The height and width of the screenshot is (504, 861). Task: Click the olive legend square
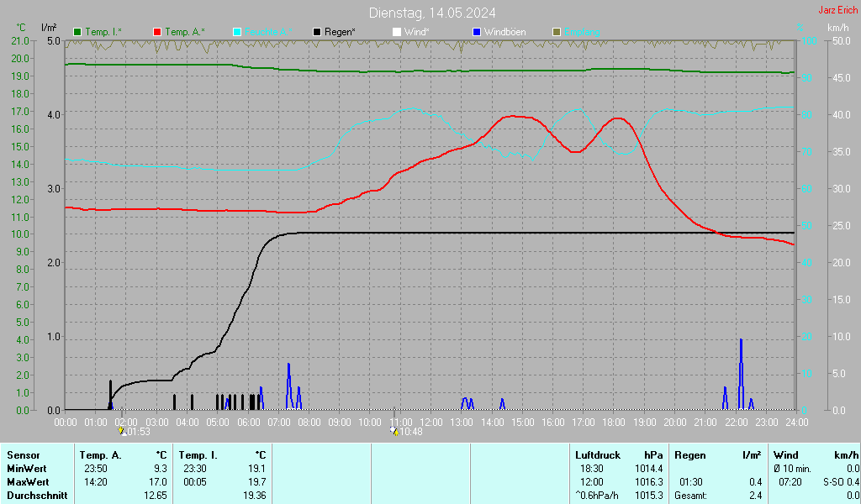coord(556,32)
